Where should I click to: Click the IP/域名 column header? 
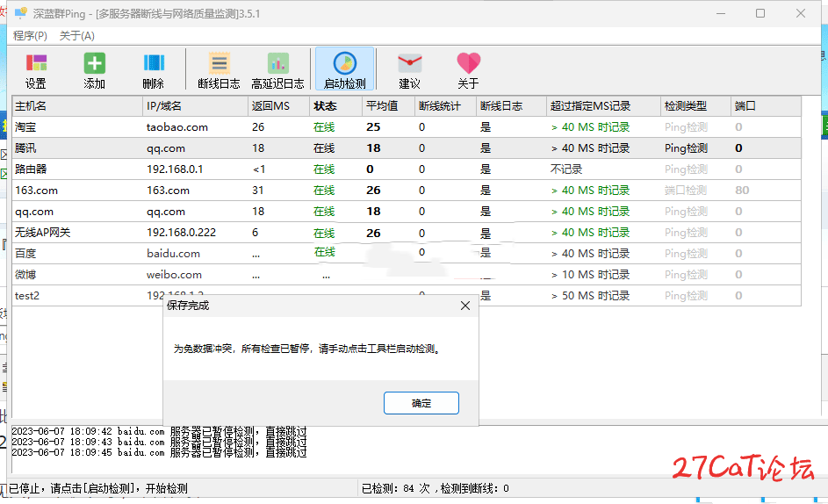click(x=195, y=106)
